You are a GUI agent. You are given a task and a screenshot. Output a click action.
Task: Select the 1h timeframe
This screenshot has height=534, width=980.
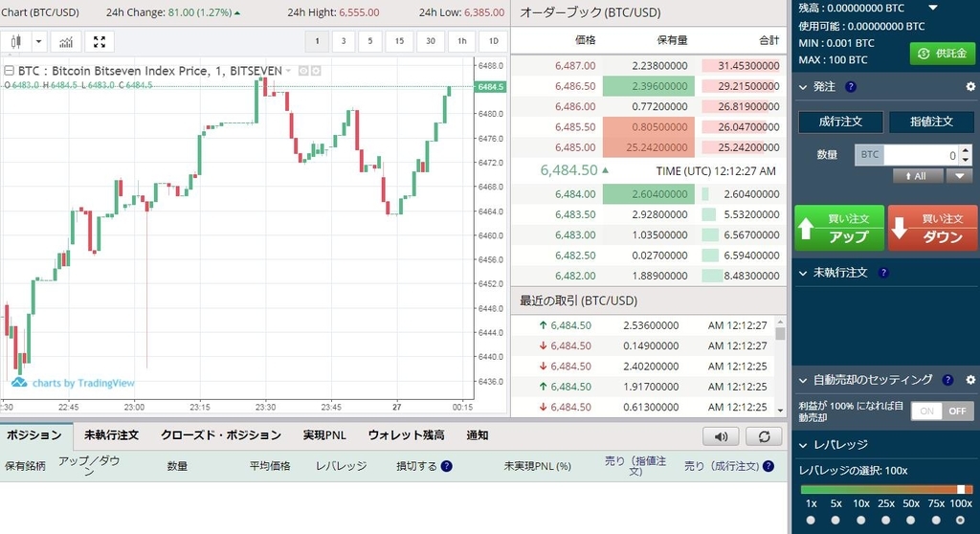pos(462,41)
